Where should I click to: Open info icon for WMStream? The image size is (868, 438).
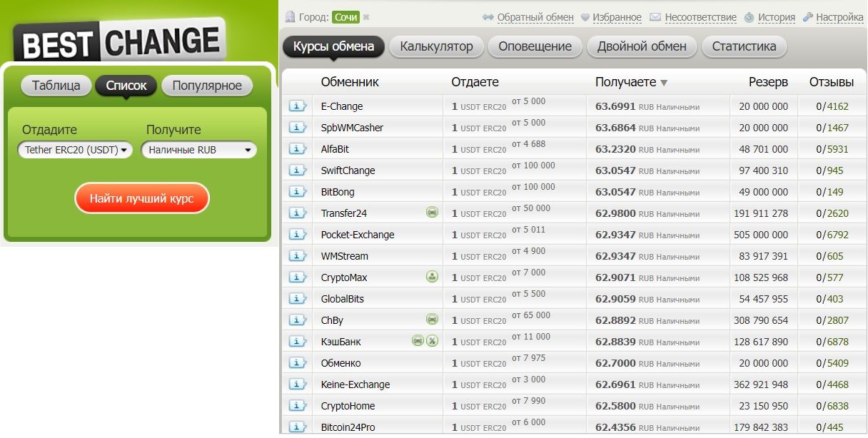(297, 256)
